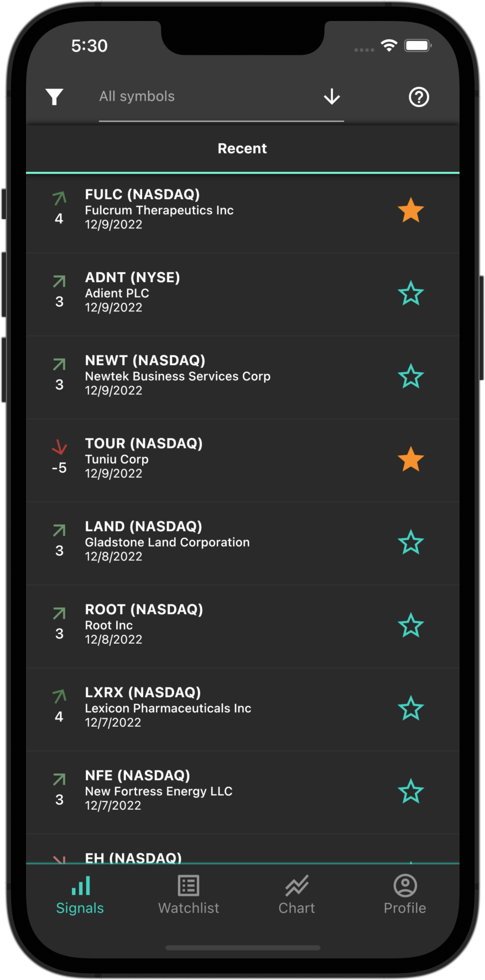Unfavorite the FULC star
The image size is (485, 980).
click(411, 211)
